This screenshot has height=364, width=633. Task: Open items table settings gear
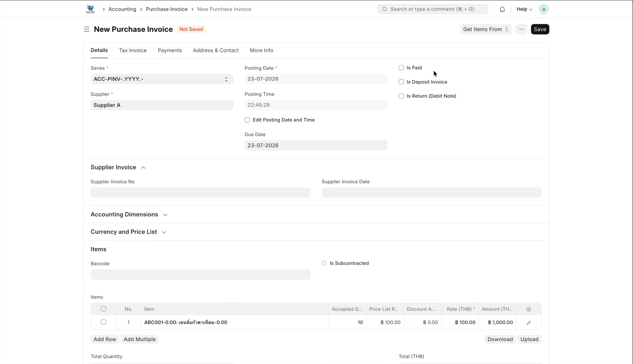(529, 309)
